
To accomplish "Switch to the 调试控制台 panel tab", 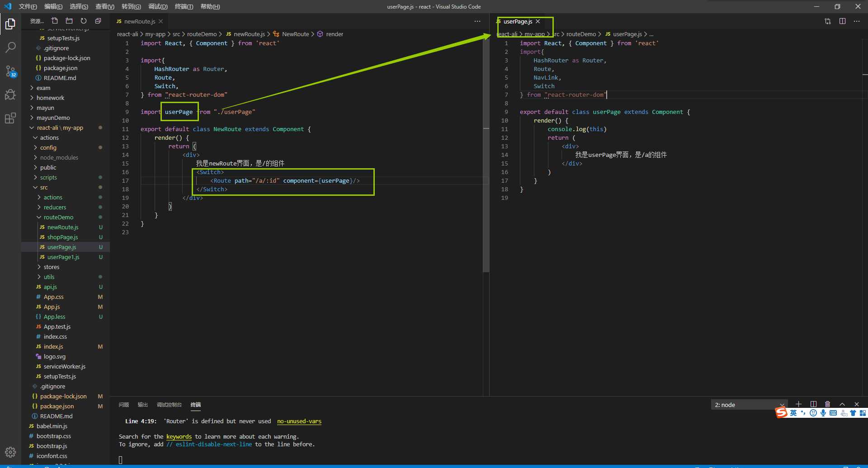I will pyautogui.click(x=169, y=405).
